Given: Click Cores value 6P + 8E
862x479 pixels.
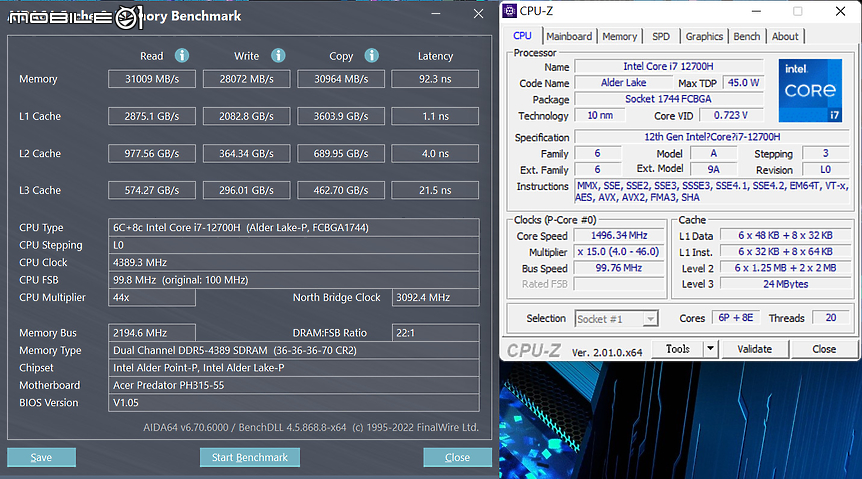Looking at the screenshot, I should (x=736, y=318).
